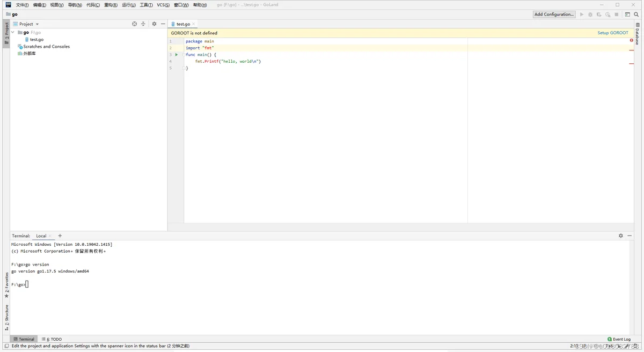This screenshot has width=644, height=352.
Task: Open the 重构(R) menu
Action: (x=111, y=5)
